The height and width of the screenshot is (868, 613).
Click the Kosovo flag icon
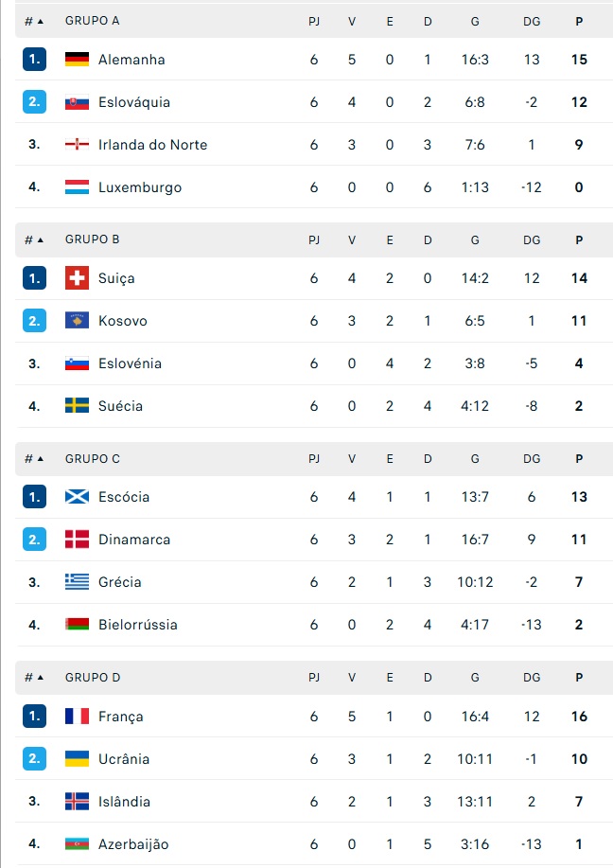(x=77, y=321)
